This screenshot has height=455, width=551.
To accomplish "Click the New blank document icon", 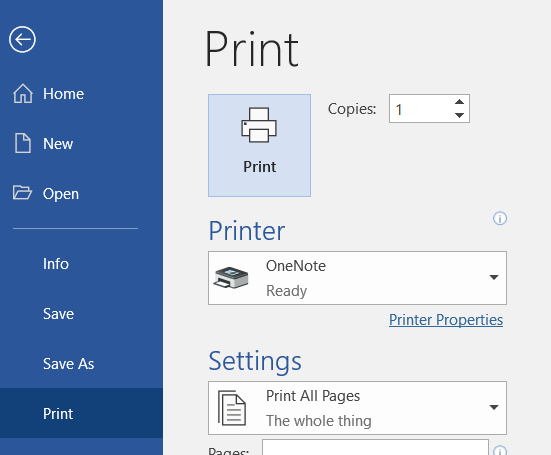I will 23,143.
